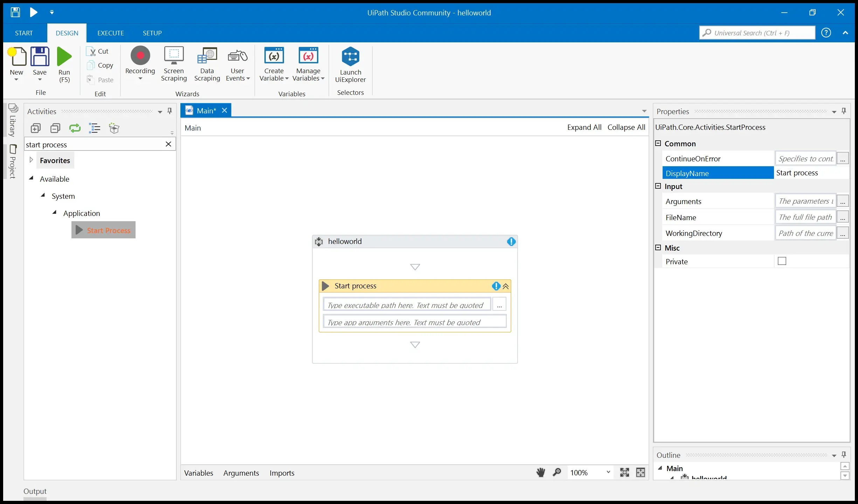Screen dimensions: 858x504
Task: Open the Help question mark icon
Action: pyautogui.click(x=826, y=33)
